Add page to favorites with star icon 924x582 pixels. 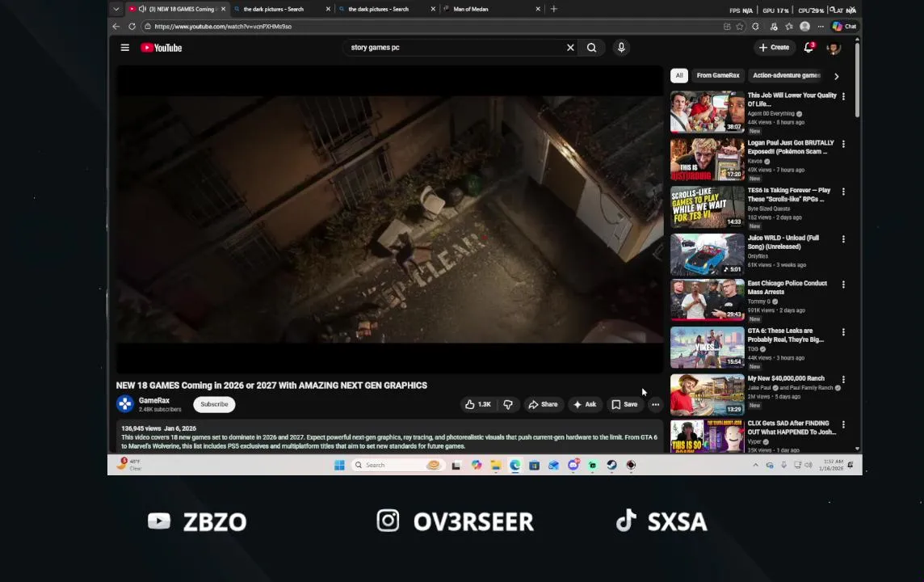click(x=740, y=27)
